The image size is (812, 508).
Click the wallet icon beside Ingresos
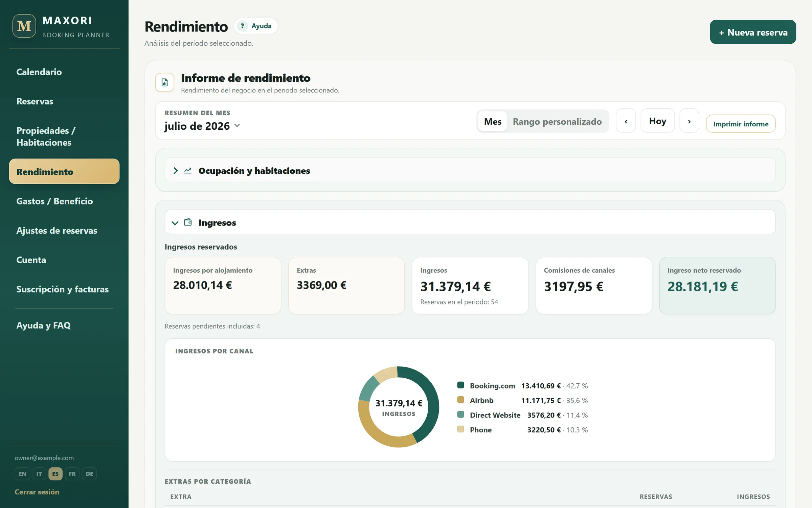[x=188, y=222]
